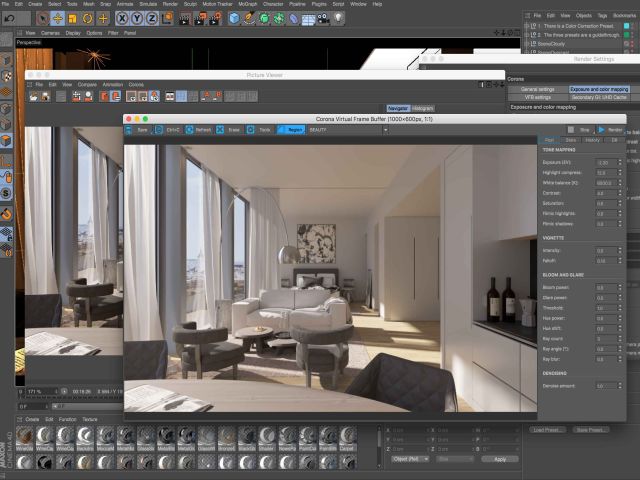The width and height of the screenshot is (640, 480).
Task: Open the Render menu
Action: 170,4
